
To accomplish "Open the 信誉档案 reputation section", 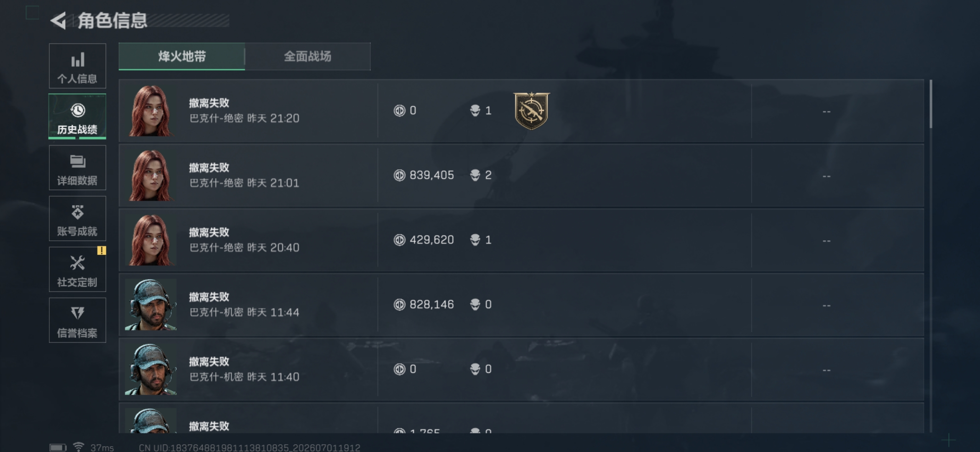I will (x=77, y=320).
